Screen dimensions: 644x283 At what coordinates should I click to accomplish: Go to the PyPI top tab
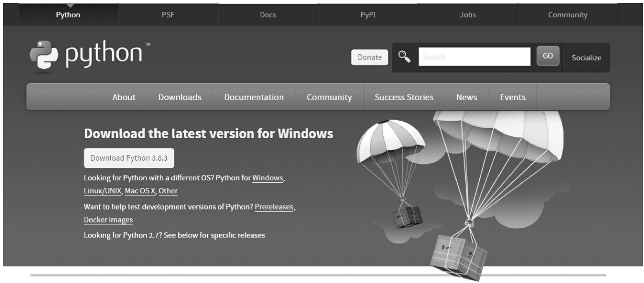tap(367, 15)
